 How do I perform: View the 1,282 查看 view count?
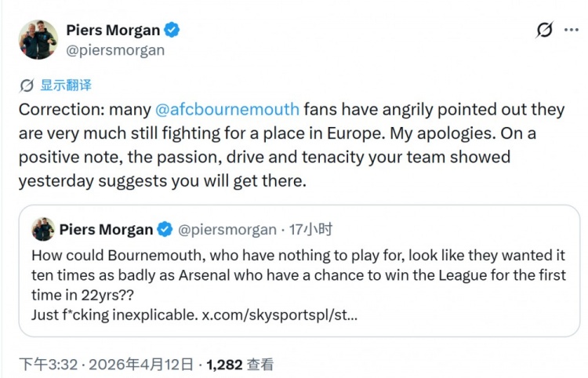click(241, 365)
